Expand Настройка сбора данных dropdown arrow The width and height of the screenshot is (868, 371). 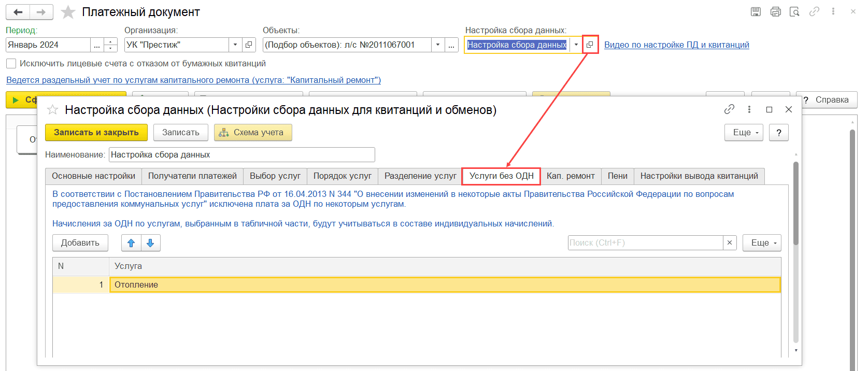click(x=576, y=45)
